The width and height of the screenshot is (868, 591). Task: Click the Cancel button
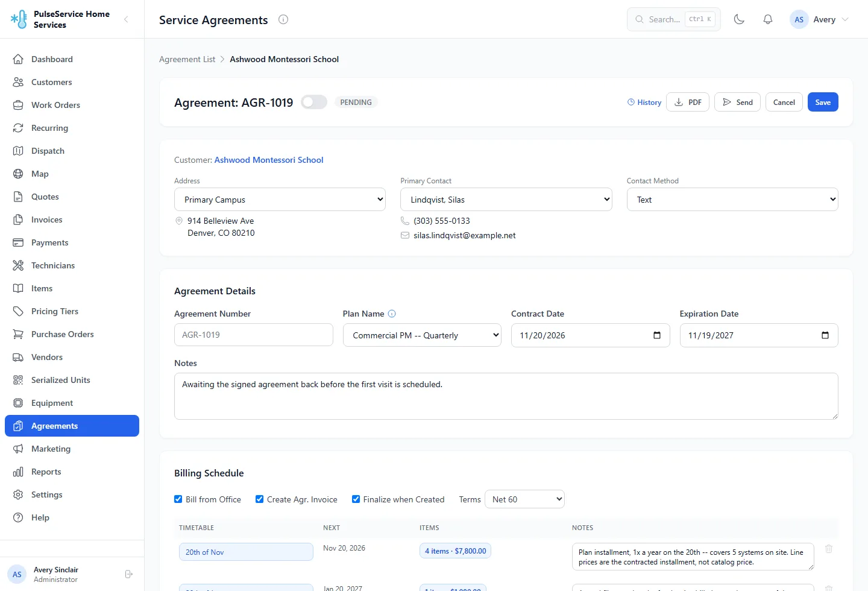(x=784, y=102)
